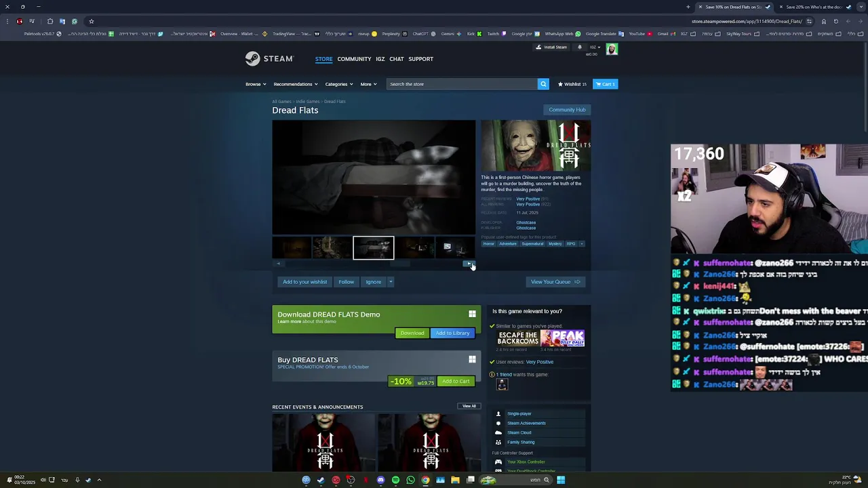The width and height of the screenshot is (868, 488).
Task: Click the Ghostcase developer link
Action: (526, 222)
